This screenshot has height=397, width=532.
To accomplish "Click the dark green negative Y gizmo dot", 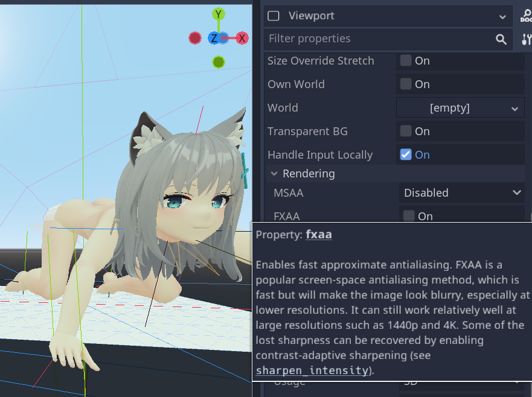I will [x=219, y=62].
